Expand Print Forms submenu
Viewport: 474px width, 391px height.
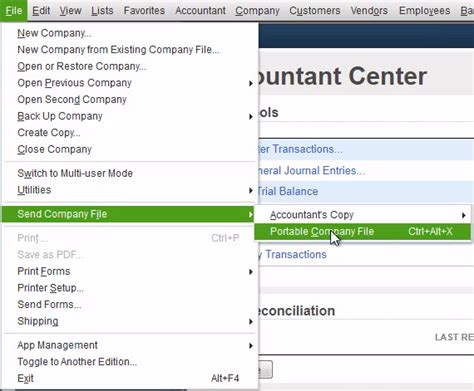(x=129, y=271)
